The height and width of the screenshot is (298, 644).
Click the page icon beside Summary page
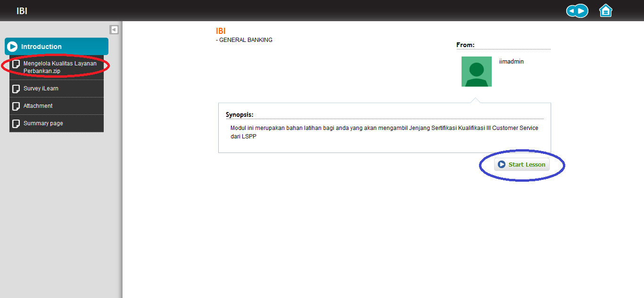[x=16, y=123]
